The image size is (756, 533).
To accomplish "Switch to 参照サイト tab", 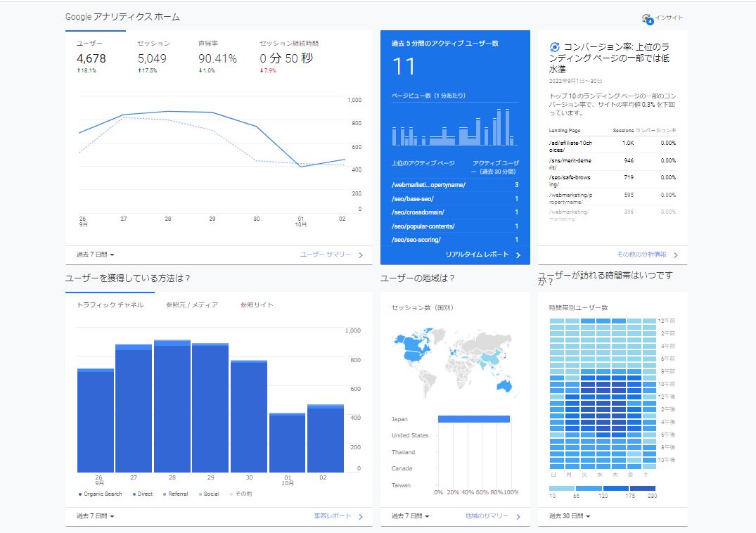I will coord(257,304).
